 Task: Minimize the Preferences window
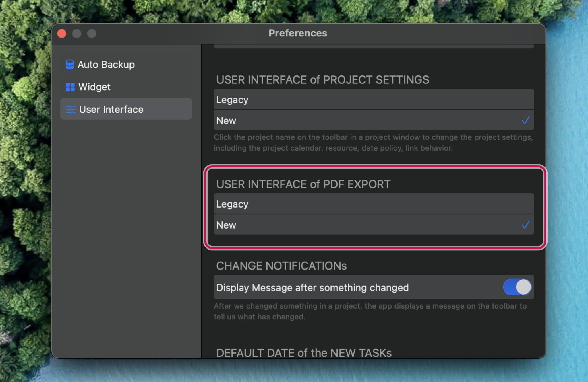coord(77,34)
